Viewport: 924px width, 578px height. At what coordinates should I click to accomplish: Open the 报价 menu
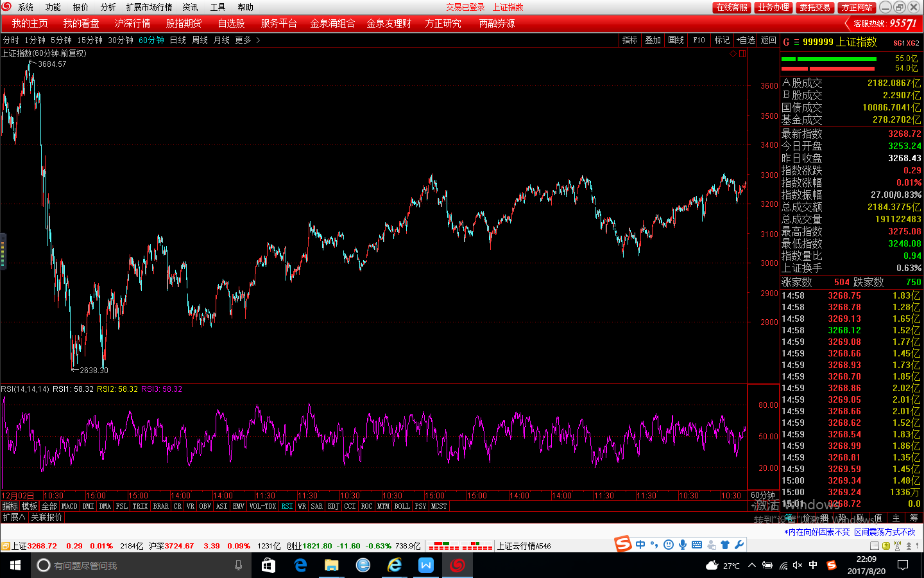pos(81,7)
